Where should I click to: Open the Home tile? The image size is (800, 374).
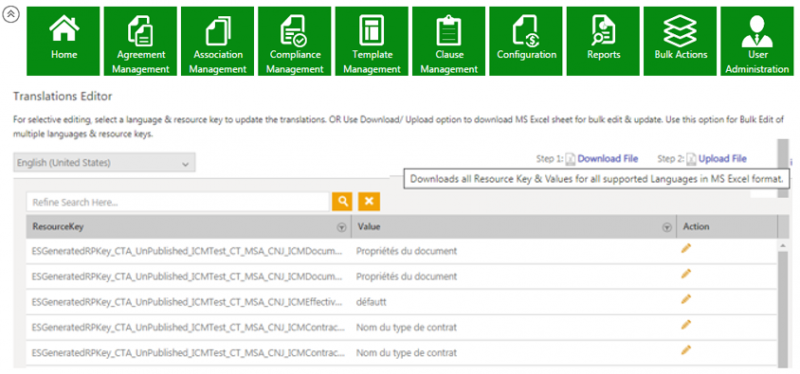[64, 41]
